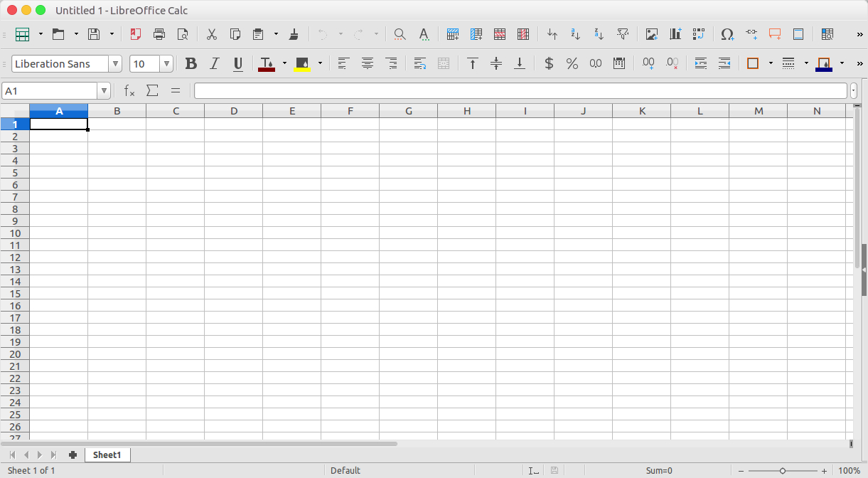Run the spelling checker
Screen dimensions: 868x478
pyautogui.click(x=424, y=33)
